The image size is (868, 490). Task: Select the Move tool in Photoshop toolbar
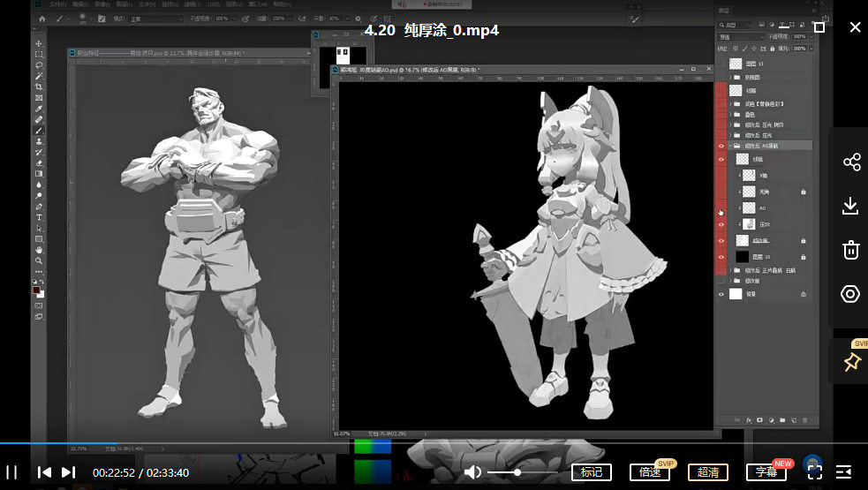tap(39, 44)
